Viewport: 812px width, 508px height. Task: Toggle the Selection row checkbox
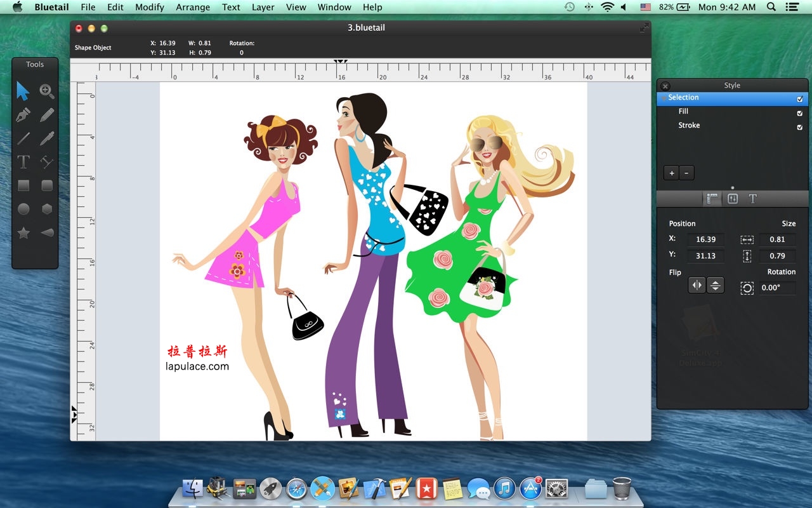tap(800, 99)
